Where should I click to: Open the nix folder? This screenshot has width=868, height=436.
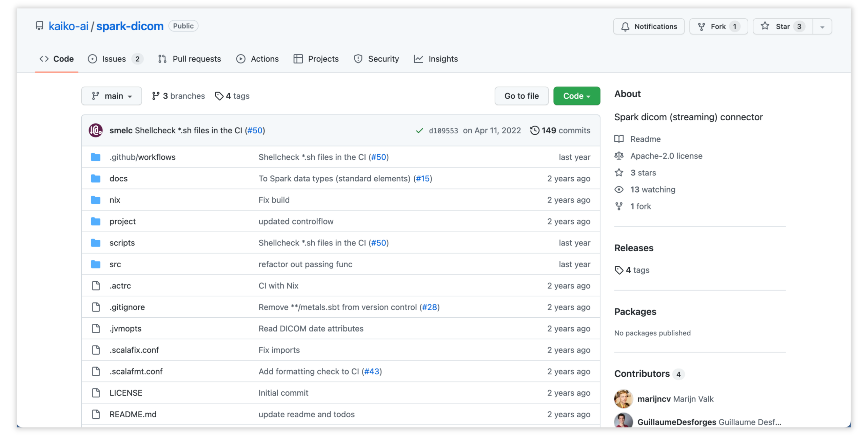tap(115, 200)
